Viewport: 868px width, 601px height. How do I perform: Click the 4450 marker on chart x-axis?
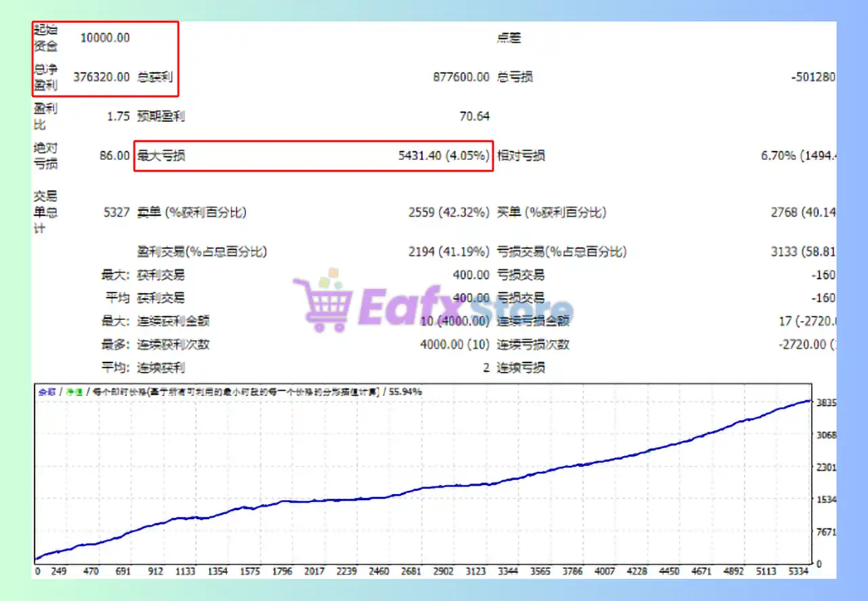click(669, 571)
